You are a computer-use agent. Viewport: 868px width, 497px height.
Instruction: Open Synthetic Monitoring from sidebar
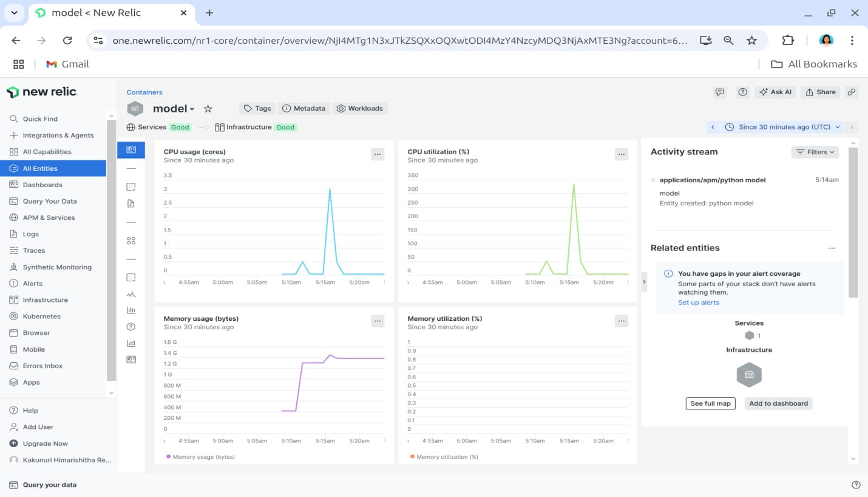56,267
